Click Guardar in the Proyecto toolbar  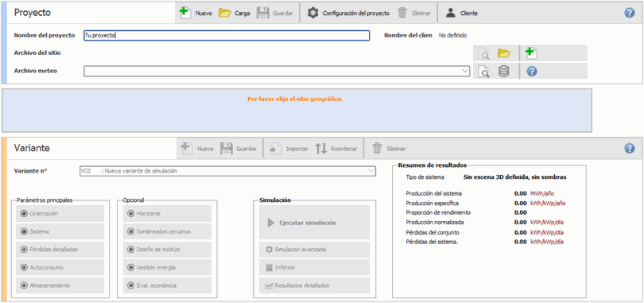[x=275, y=14]
